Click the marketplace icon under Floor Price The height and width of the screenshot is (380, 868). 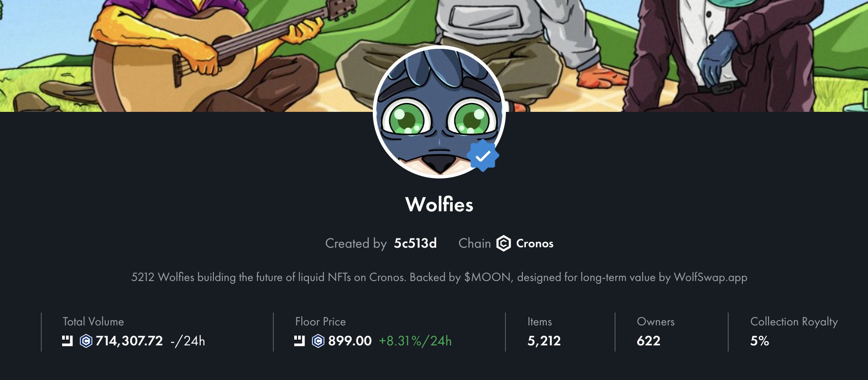click(300, 341)
